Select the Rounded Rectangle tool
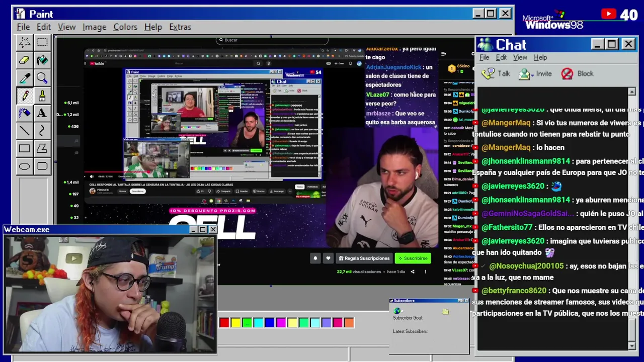Image resolution: width=644 pixels, height=362 pixels. pyautogui.click(x=42, y=166)
